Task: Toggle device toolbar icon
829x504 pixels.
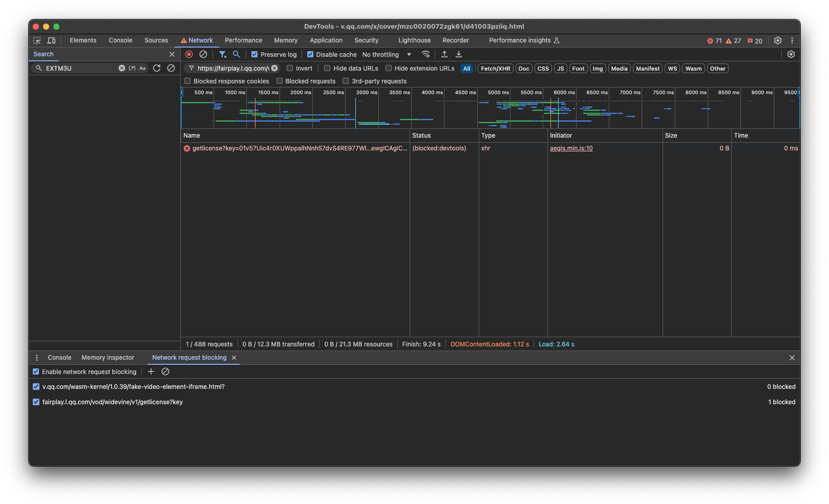Action: tap(51, 40)
